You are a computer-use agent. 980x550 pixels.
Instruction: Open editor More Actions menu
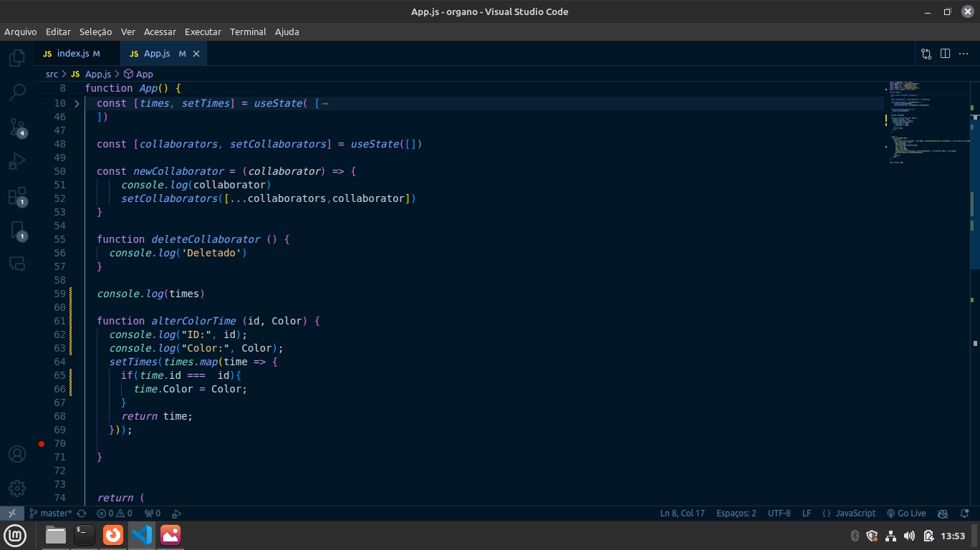click(964, 54)
